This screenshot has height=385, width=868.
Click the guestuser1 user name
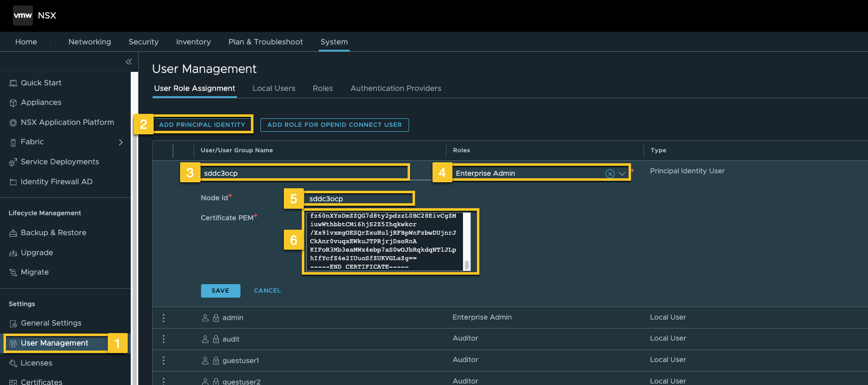(x=240, y=361)
